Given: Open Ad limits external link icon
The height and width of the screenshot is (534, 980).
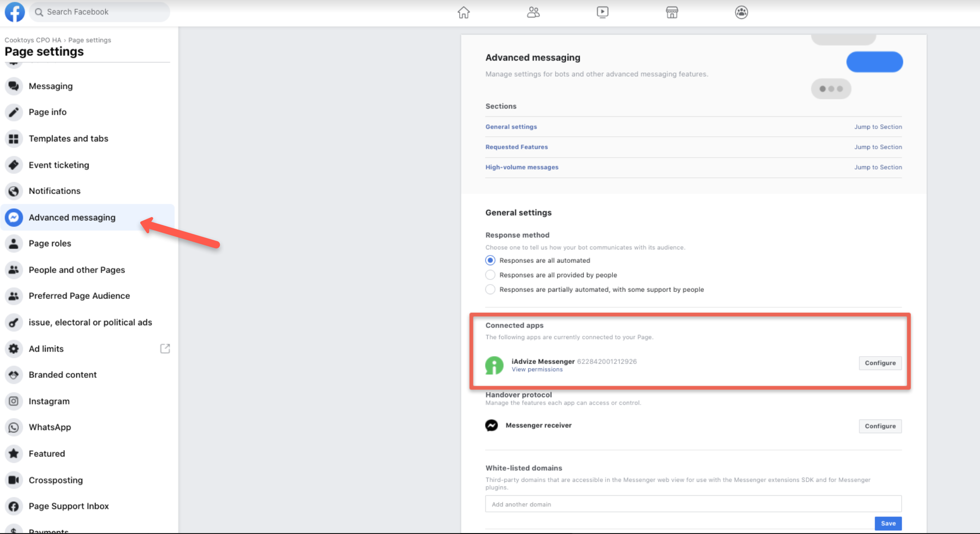Looking at the screenshot, I should (165, 349).
